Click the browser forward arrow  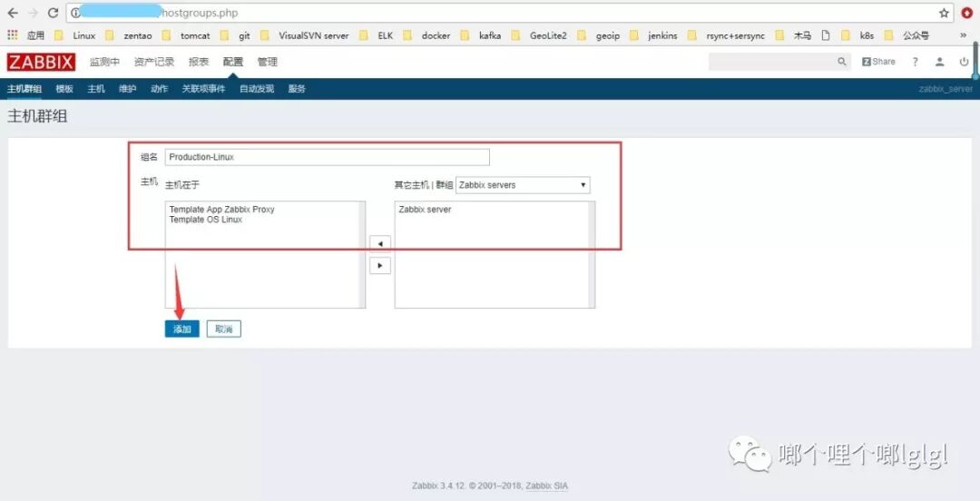click(34, 13)
